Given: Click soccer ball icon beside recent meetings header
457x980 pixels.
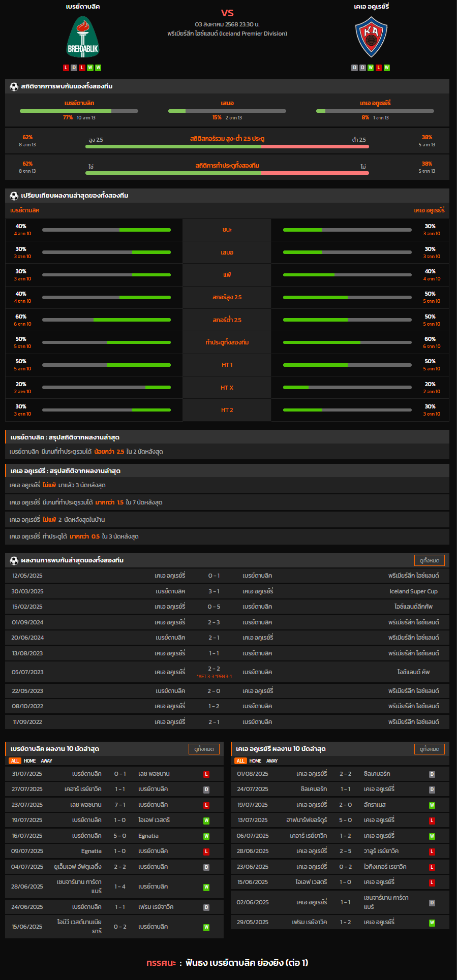Looking at the screenshot, I should click(x=14, y=560).
